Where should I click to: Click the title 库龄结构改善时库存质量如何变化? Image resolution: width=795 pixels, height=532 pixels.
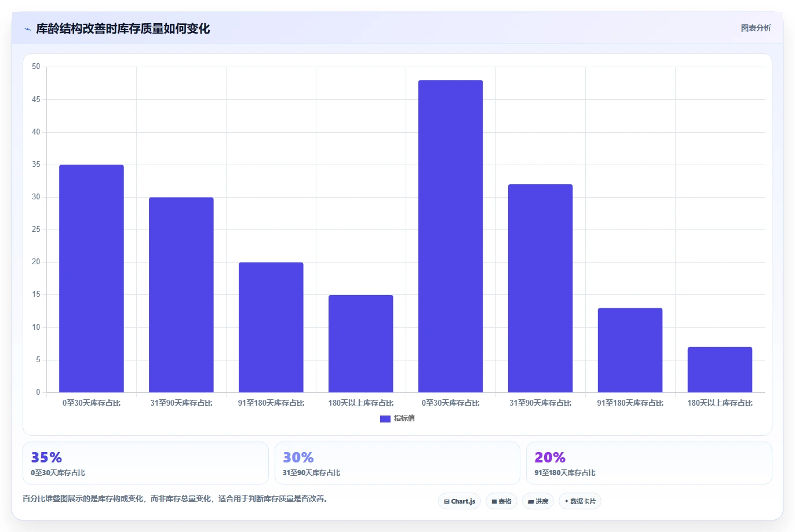pyautogui.click(x=123, y=28)
